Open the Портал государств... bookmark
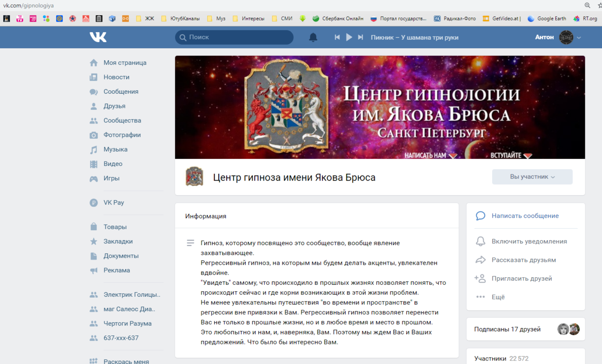Viewport: 602px width, 364px height. [x=398, y=19]
